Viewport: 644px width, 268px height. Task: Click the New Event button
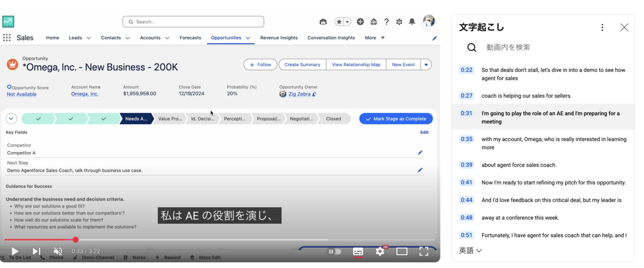[x=403, y=65]
